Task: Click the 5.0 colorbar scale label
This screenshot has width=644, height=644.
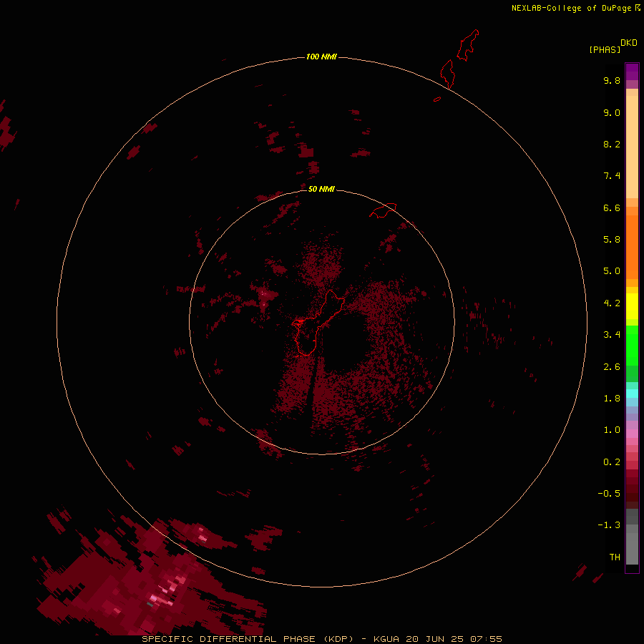Action: coord(612,271)
